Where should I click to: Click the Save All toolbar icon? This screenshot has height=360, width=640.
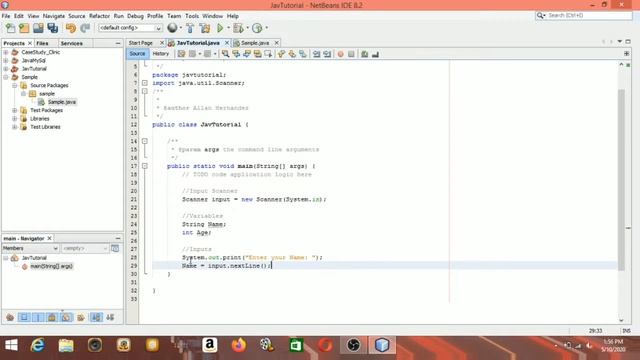click(53, 28)
